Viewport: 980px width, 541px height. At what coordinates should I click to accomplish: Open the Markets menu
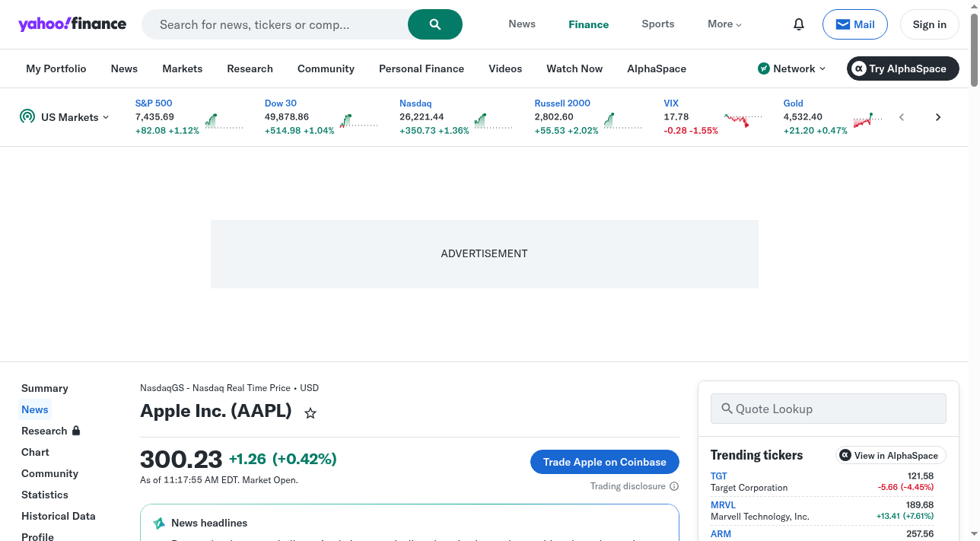[x=183, y=68]
